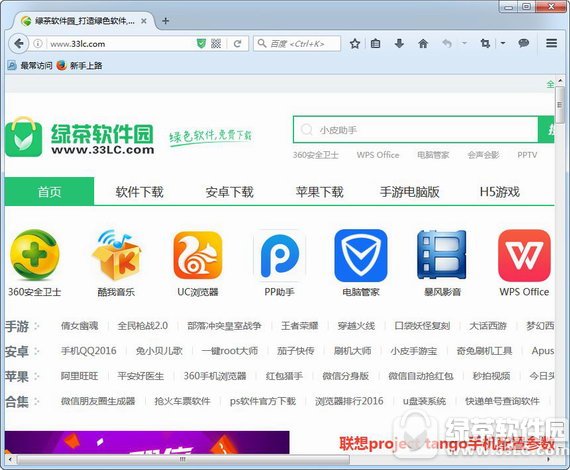Open the 360安全卫士 app icon
Viewport: 570px width, 470px height.
[x=35, y=255]
